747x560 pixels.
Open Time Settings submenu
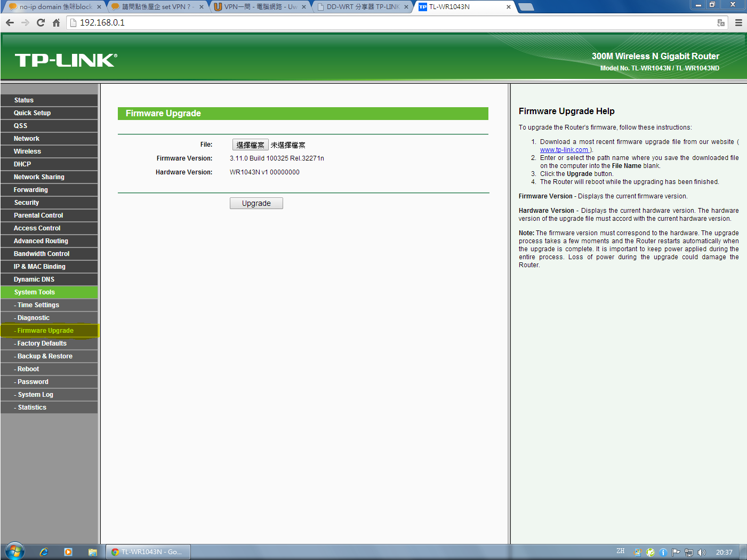[49, 305]
